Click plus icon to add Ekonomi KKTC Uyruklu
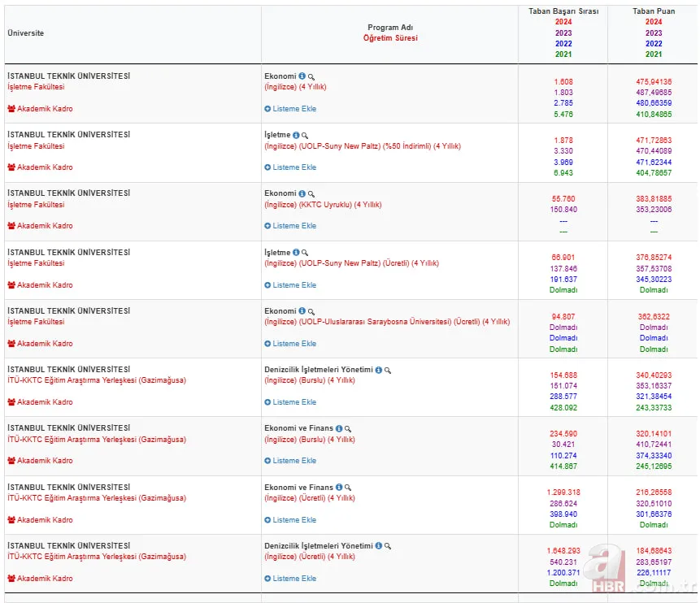Image resolution: width=700 pixels, height=603 pixels. click(x=267, y=226)
